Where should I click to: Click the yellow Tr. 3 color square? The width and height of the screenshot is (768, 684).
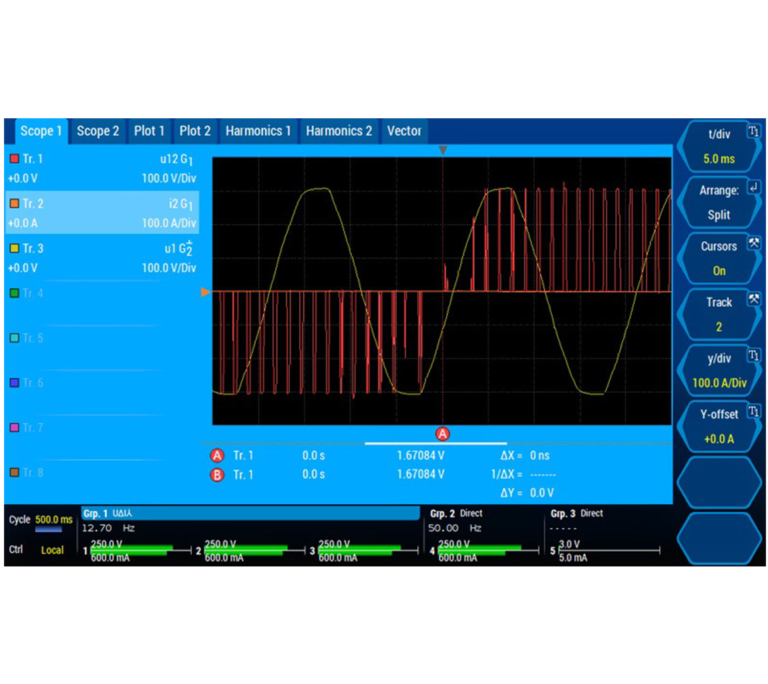click(14, 248)
